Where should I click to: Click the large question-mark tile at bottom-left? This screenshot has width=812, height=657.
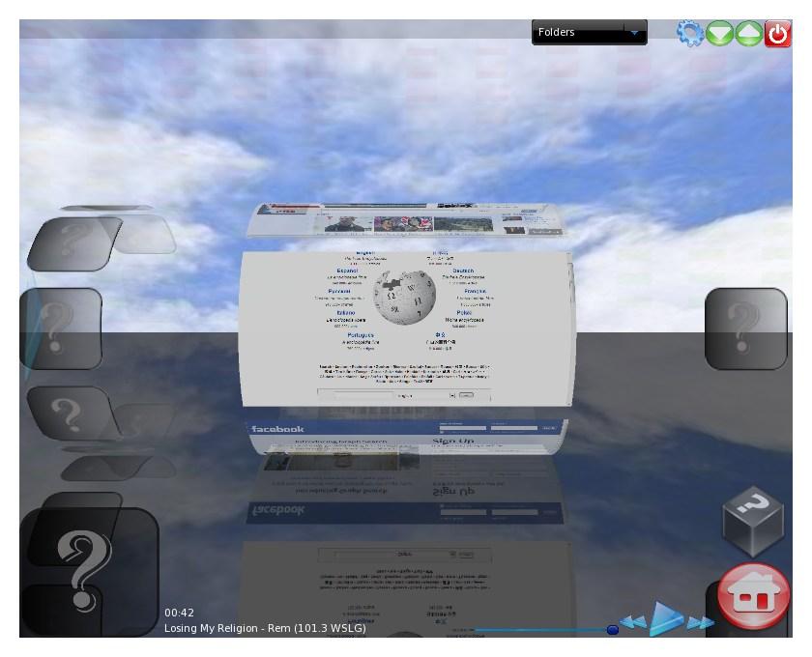click(89, 572)
